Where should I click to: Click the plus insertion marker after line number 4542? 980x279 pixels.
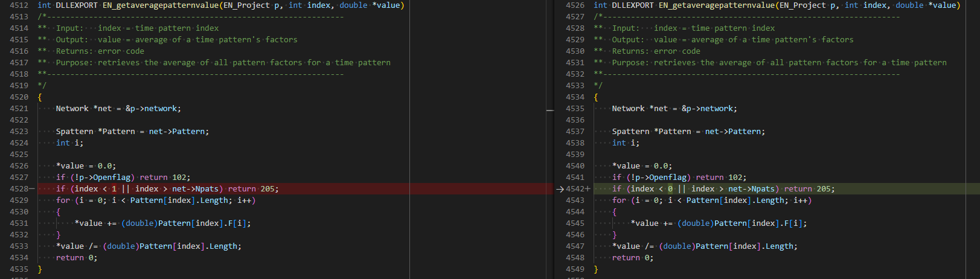coord(588,189)
